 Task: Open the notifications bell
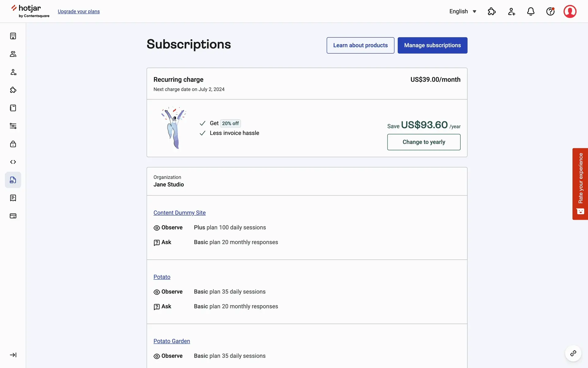click(531, 11)
